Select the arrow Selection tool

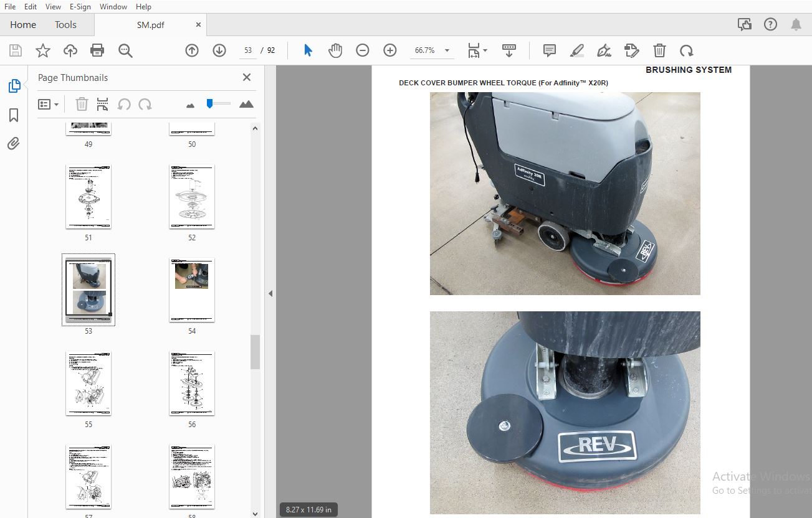[308, 51]
